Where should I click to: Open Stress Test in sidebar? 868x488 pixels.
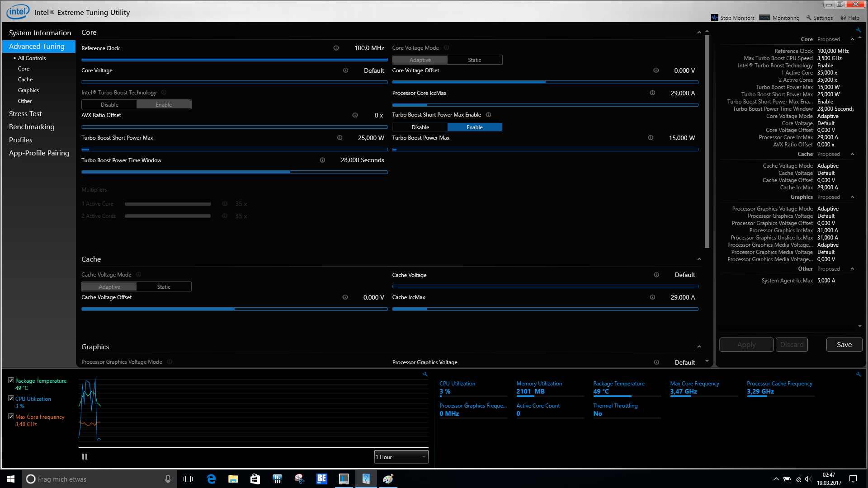[25, 114]
